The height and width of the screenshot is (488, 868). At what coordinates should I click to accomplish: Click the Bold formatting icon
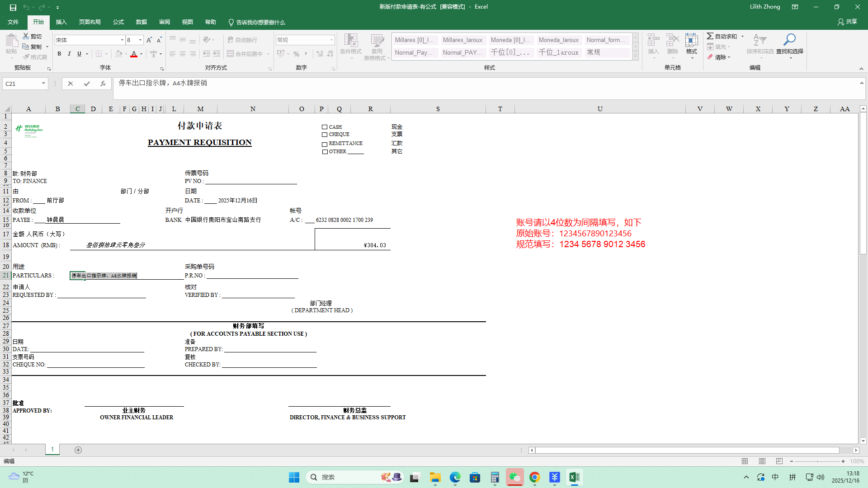[59, 54]
